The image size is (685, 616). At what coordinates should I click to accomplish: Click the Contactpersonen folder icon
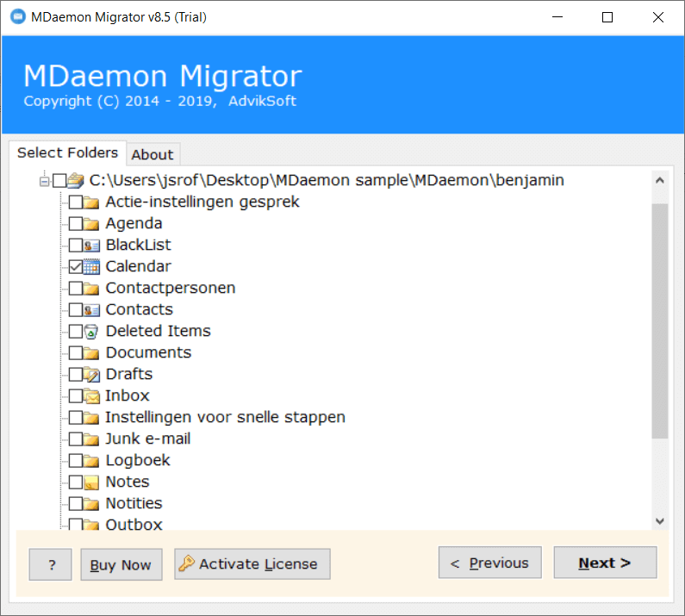pos(90,289)
